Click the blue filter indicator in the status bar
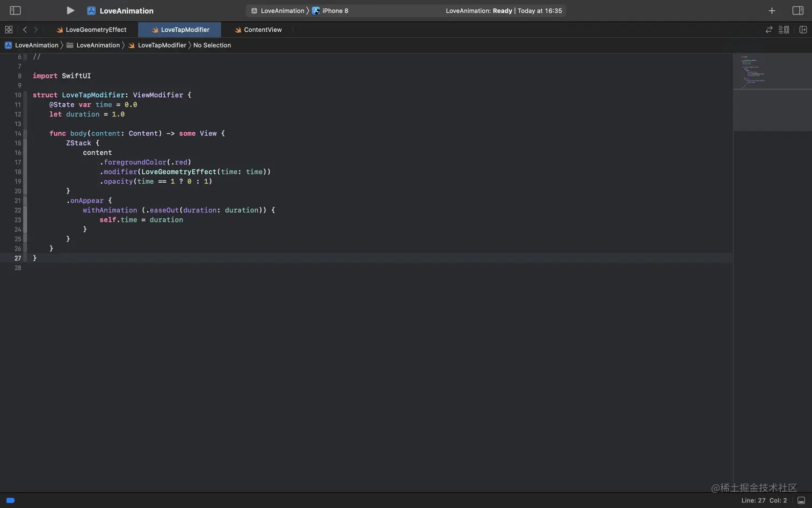The height and width of the screenshot is (508, 812). [10, 500]
